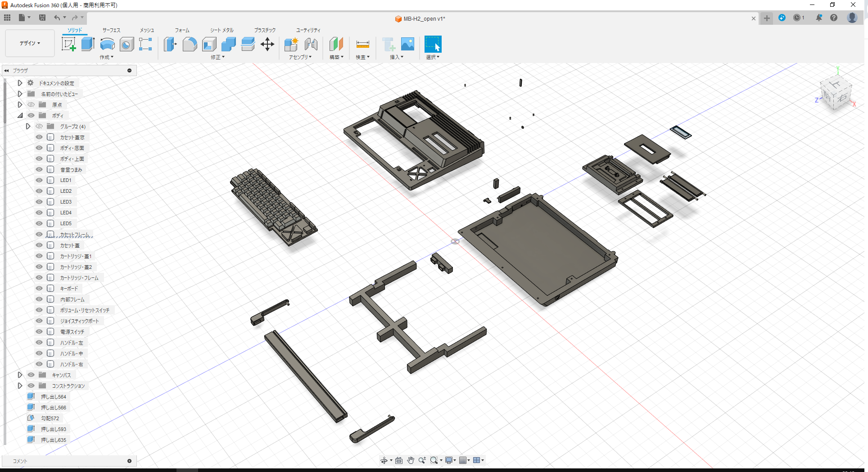Open the Measure tool under 検査
The image size is (868, 472).
pos(362,45)
